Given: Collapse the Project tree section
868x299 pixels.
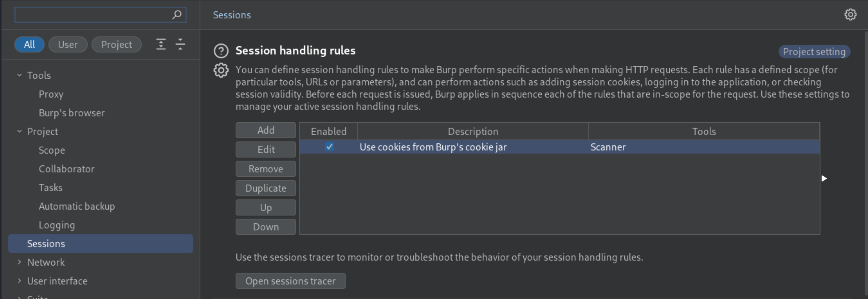Looking at the screenshot, I should click(19, 131).
